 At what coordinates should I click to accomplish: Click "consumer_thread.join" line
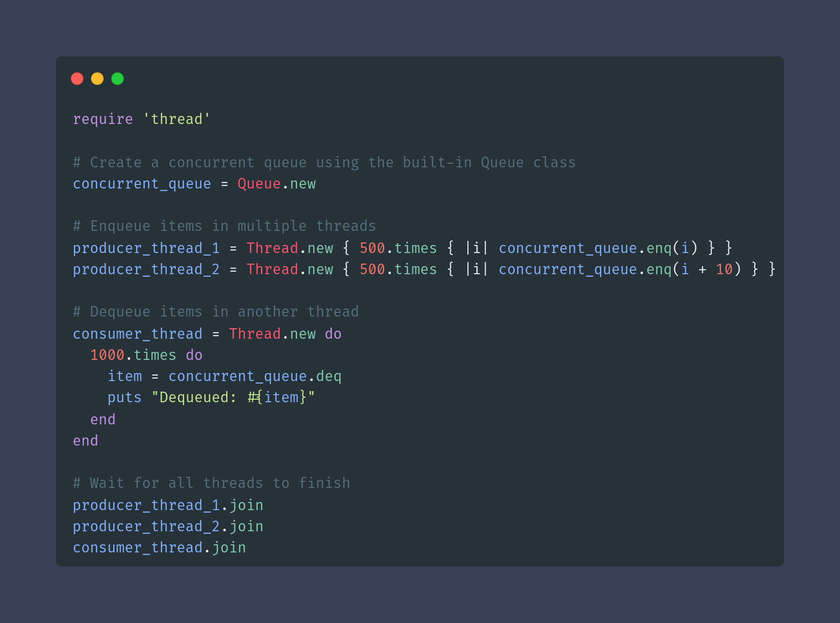(159, 547)
